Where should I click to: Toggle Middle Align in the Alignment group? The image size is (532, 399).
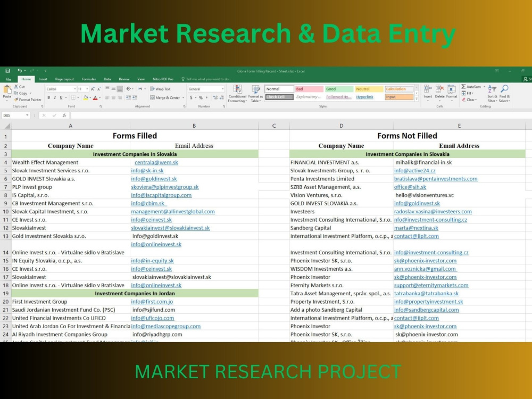pyautogui.click(x=113, y=89)
